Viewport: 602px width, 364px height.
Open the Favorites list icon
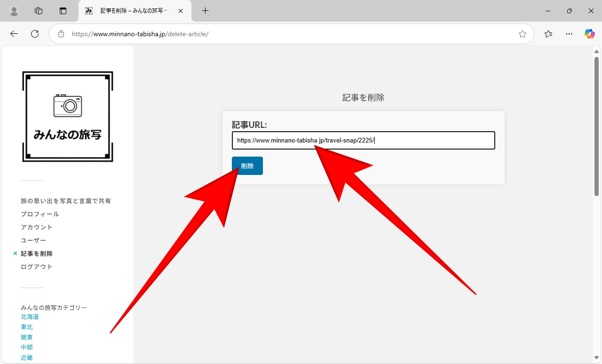[x=548, y=34]
